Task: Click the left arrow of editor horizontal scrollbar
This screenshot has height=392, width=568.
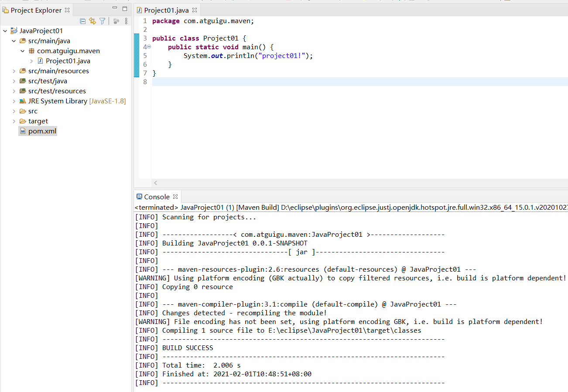Action: click(156, 183)
